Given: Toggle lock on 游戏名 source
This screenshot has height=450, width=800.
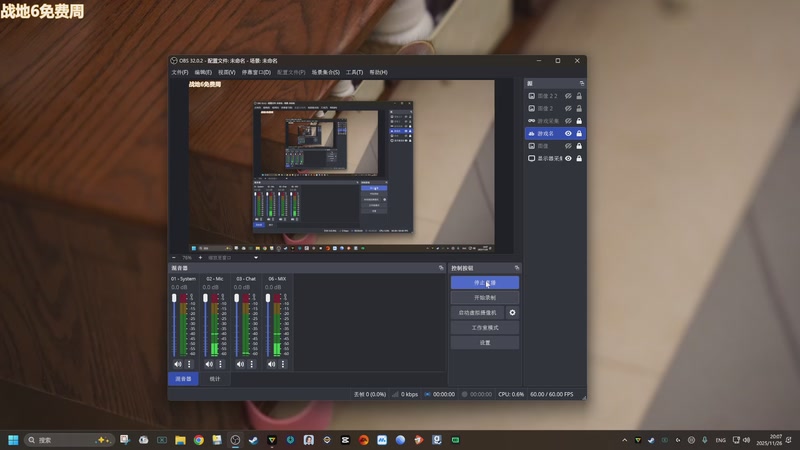Looking at the screenshot, I should pyautogui.click(x=579, y=133).
